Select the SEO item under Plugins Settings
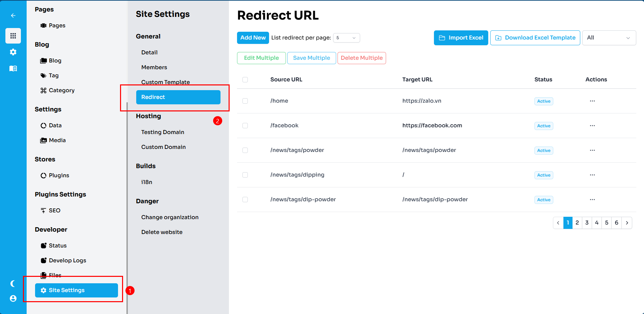The image size is (644, 314). tap(54, 210)
